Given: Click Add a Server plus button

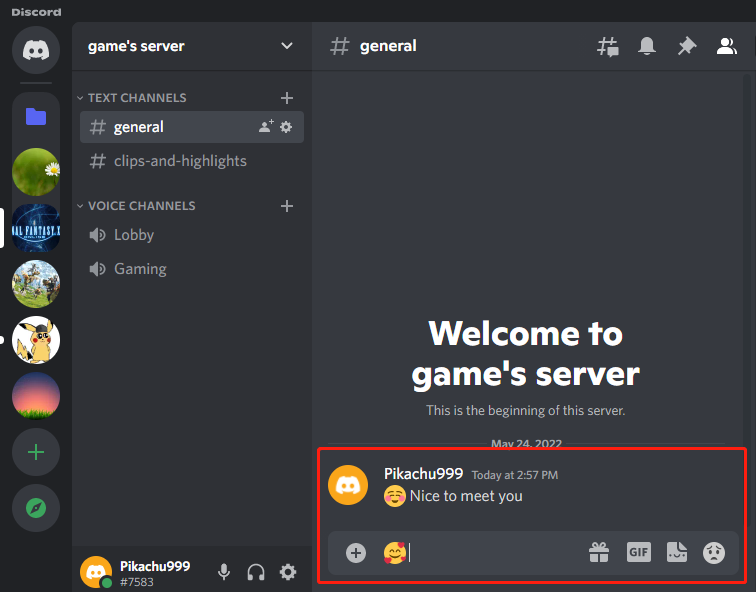Looking at the screenshot, I should [x=36, y=452].
